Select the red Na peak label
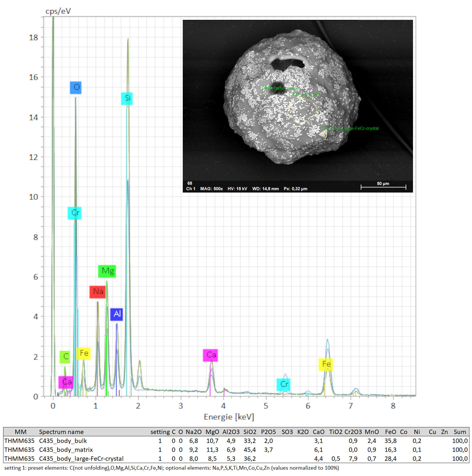This screenshot has width=472, height=476. point(98,292)
